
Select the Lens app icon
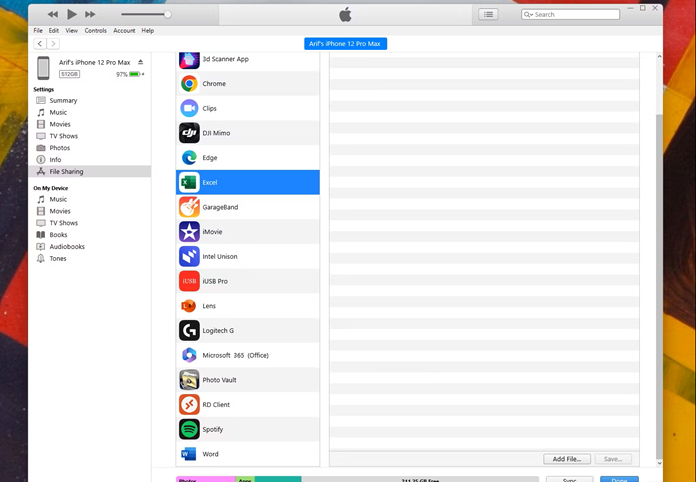pyautogui.click(x=189, y=306)
